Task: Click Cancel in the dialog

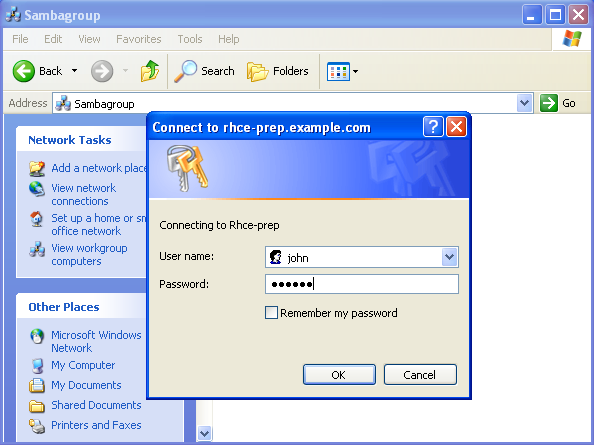Action: pos(420,375)
